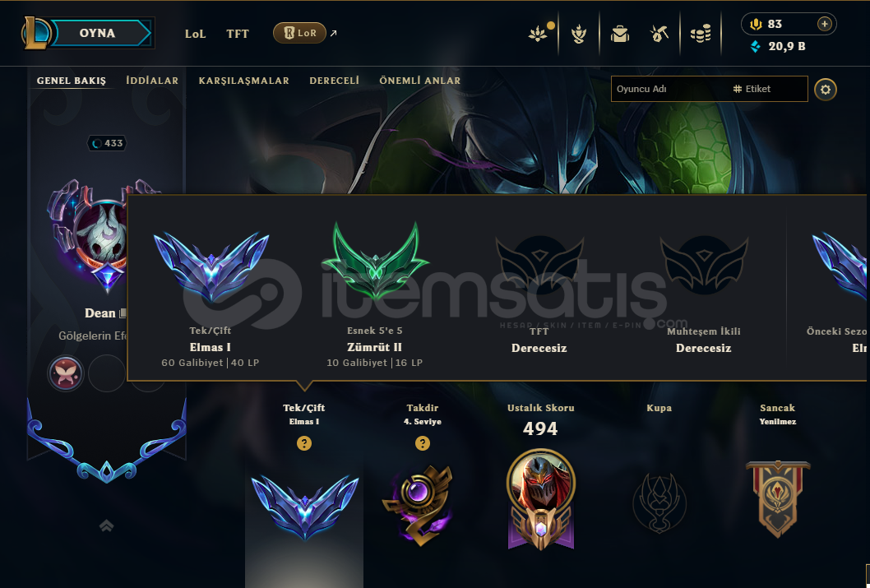
Task: Select the İDDİALAR tab
Action: point(152,81)
